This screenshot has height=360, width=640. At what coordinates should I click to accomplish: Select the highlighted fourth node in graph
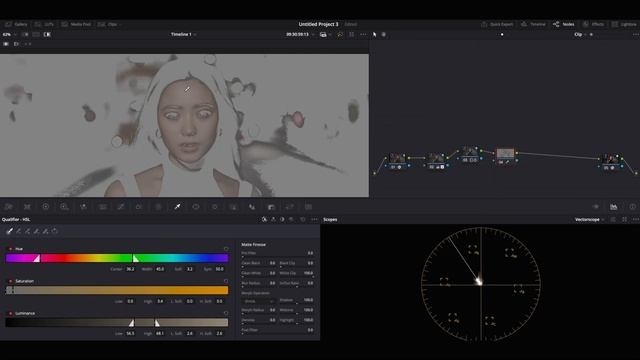[505, 153]
